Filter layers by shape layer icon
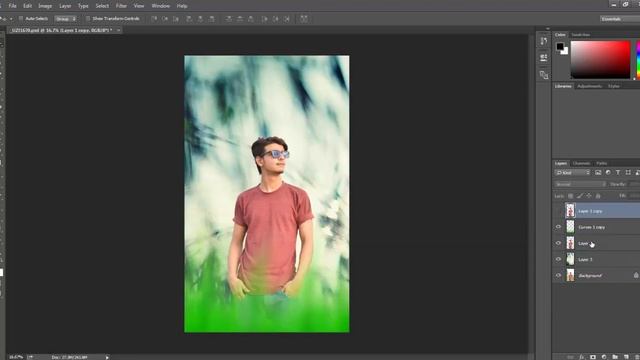The width and height of the screenshot is (640, 360). click(x=628, y=173)
